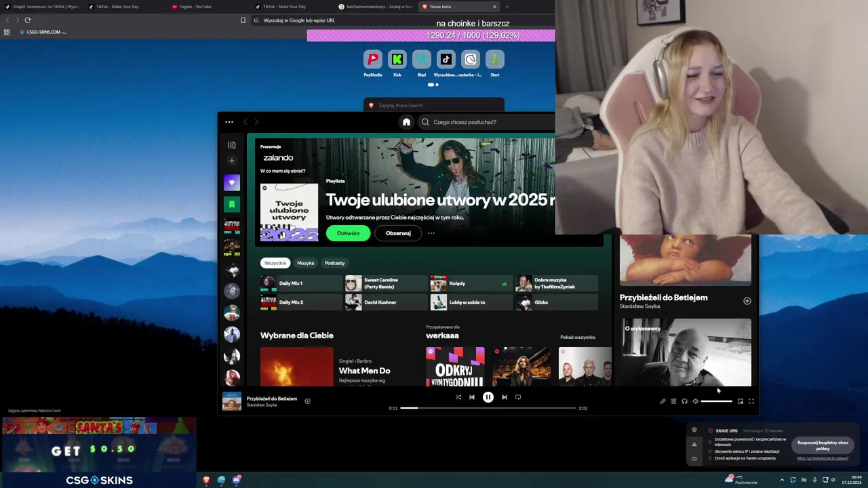Open the David Kushner tile
Screen dimensions: 868x488
click(x=386, y=302)
